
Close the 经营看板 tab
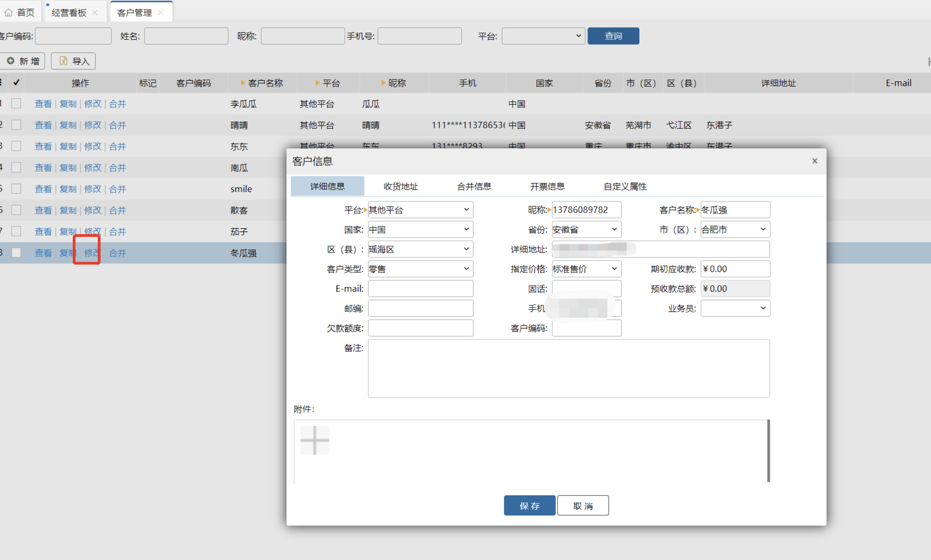[x=95, y=13]
